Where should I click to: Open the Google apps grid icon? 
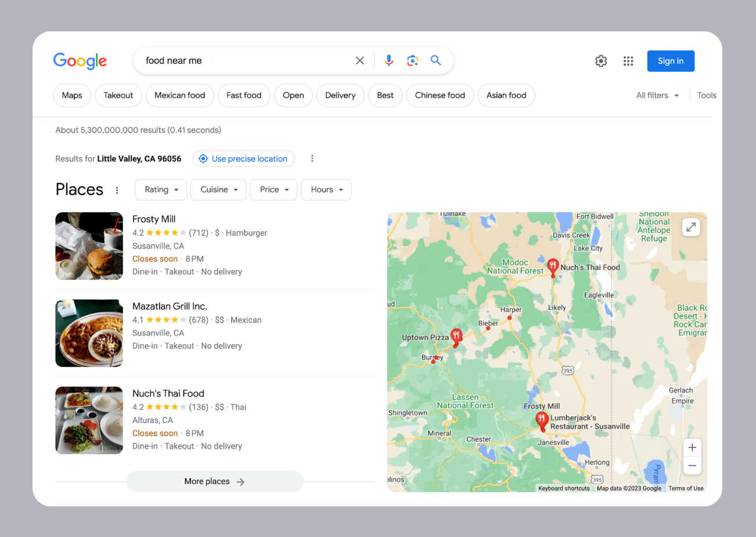(x=628, y=61)
